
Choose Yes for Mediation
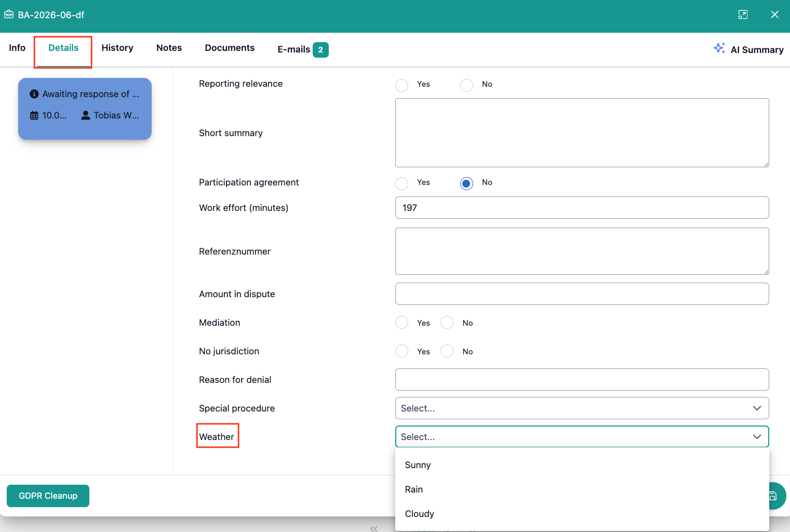click(x=401, y=323)
